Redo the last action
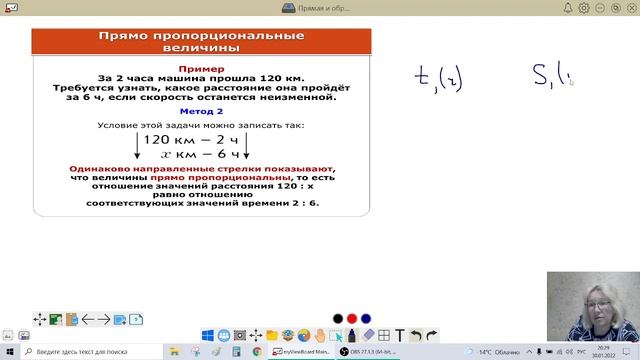Viewport: 640px width, 360px height. click(x=431, y=336)
